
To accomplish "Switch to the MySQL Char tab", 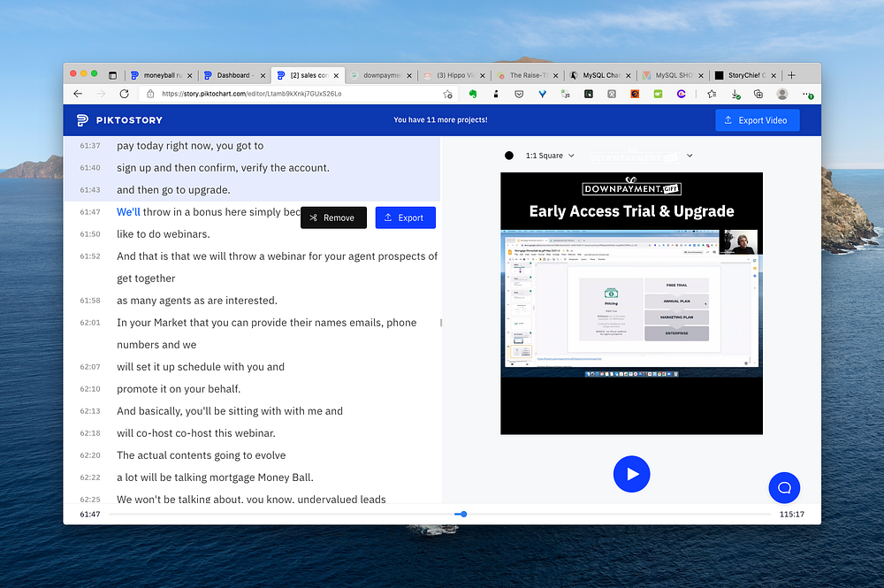I will tap(600, 75).
